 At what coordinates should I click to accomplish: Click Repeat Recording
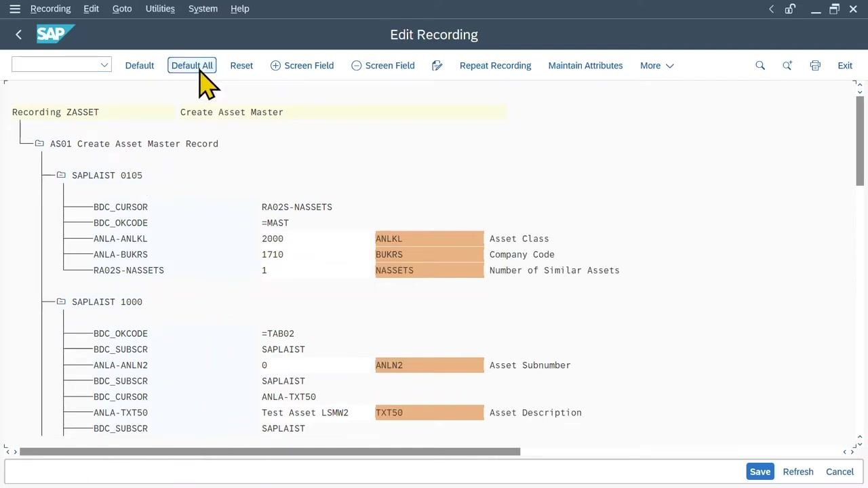495,66
